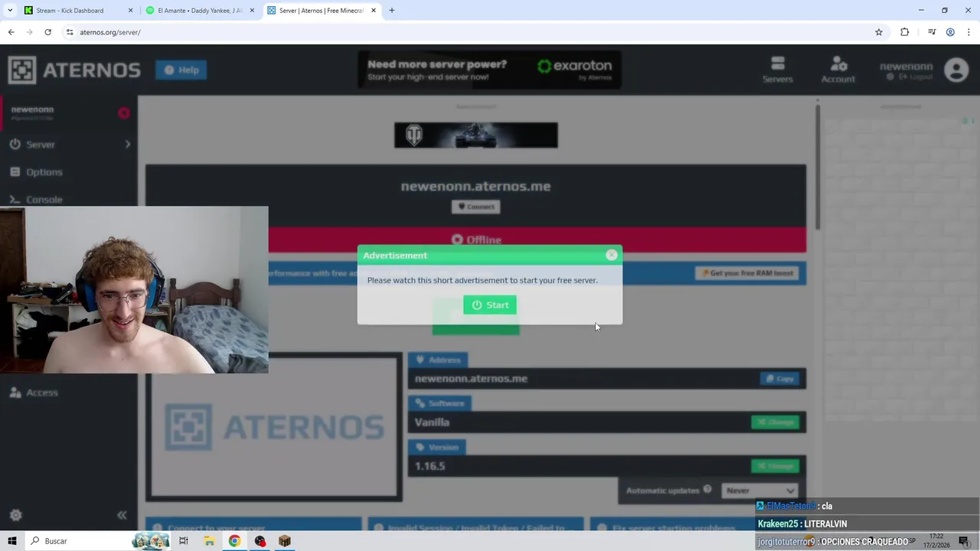Click the 1.16.5 version text
Image resolution: width=980 pixels, height=551 pixels.
click(x=430, y=466)
